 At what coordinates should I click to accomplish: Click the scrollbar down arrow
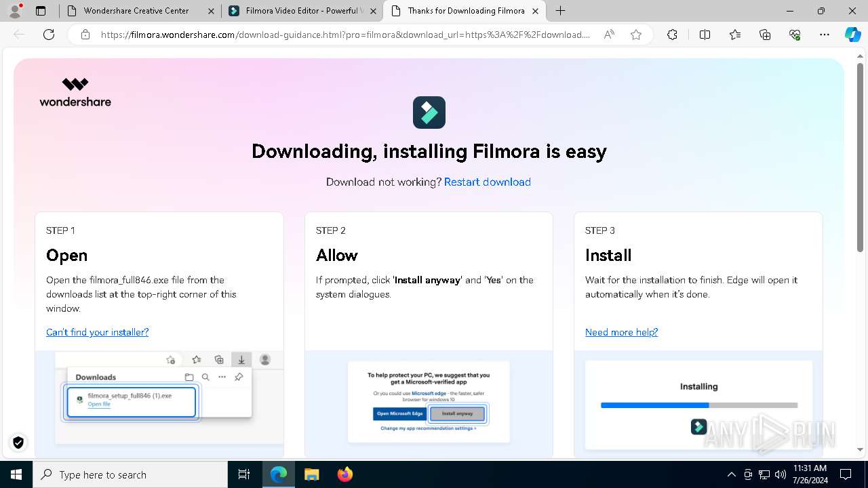(860, 449)
